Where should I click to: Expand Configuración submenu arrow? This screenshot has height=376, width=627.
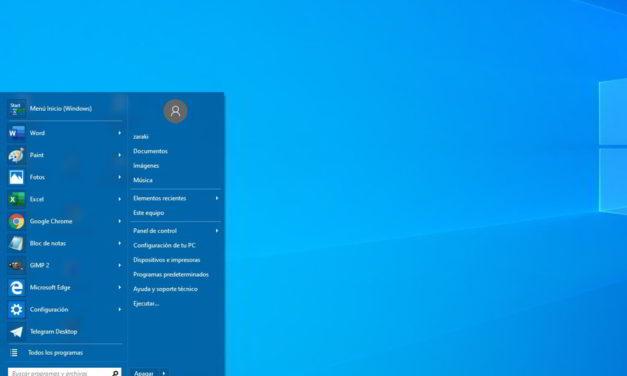click(120, 310)
